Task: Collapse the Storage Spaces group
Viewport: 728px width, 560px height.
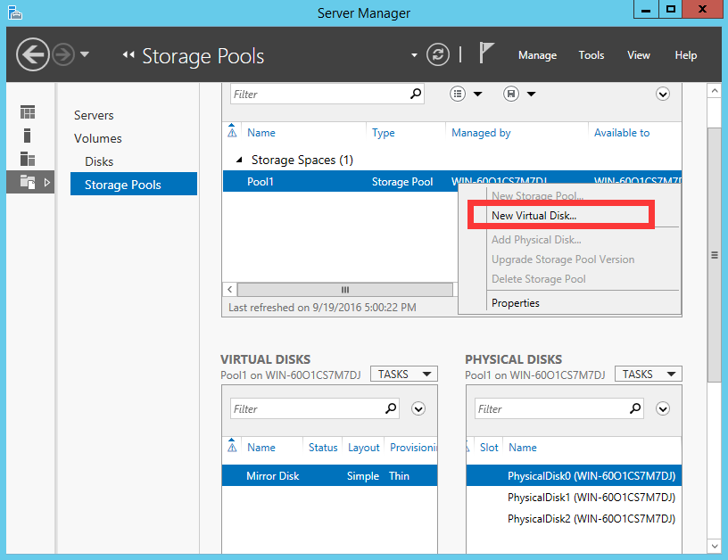Action: (x=238, y=161)
